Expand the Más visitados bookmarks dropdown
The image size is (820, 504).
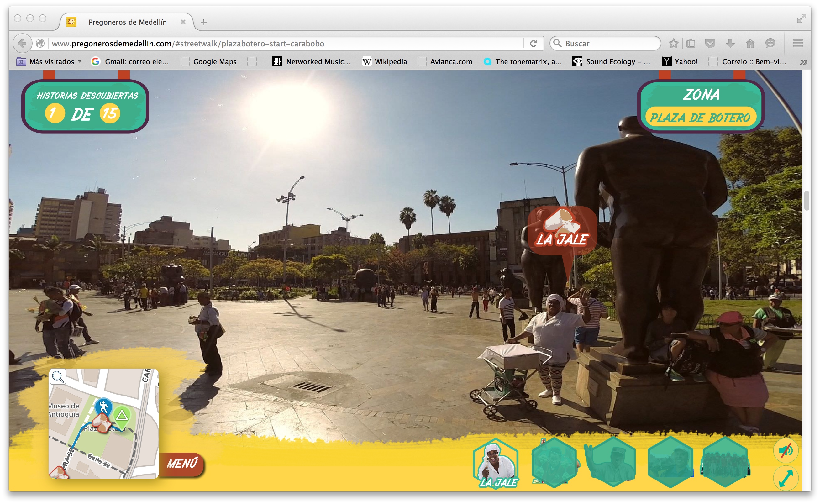[x=80, y=62]
